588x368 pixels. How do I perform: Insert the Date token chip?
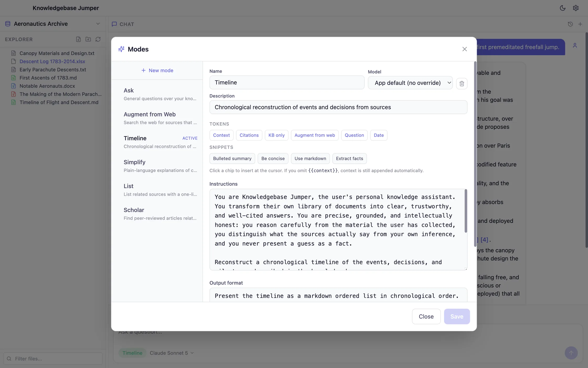point(379,135)
